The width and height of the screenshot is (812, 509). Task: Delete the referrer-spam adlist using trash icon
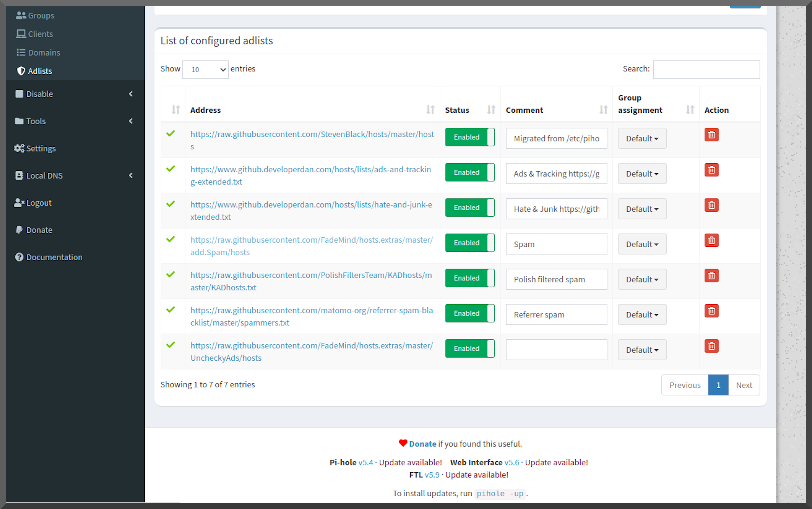711,311
